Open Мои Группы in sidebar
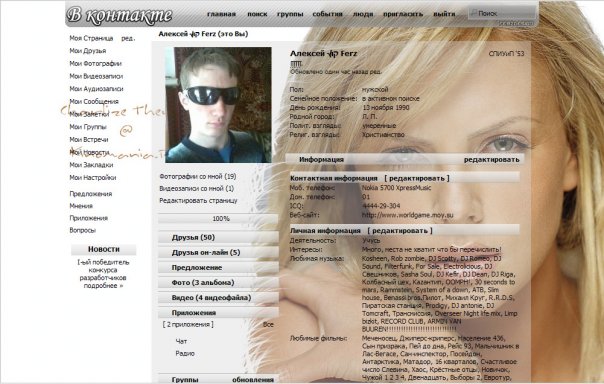Screen dimensions: 604x384 pos(88,127)
